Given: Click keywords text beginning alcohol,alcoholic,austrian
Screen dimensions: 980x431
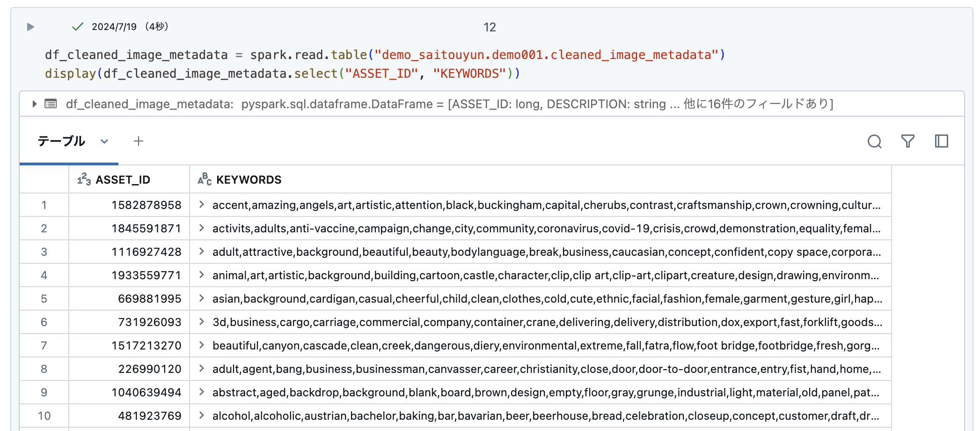Looking at the screenshot, I should tap(546, 416).
